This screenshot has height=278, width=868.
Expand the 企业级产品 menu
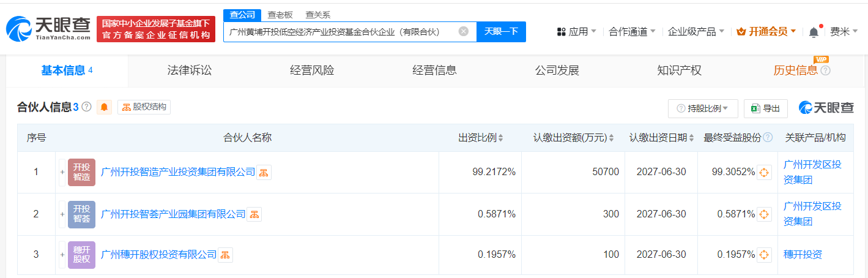[696, 32]
